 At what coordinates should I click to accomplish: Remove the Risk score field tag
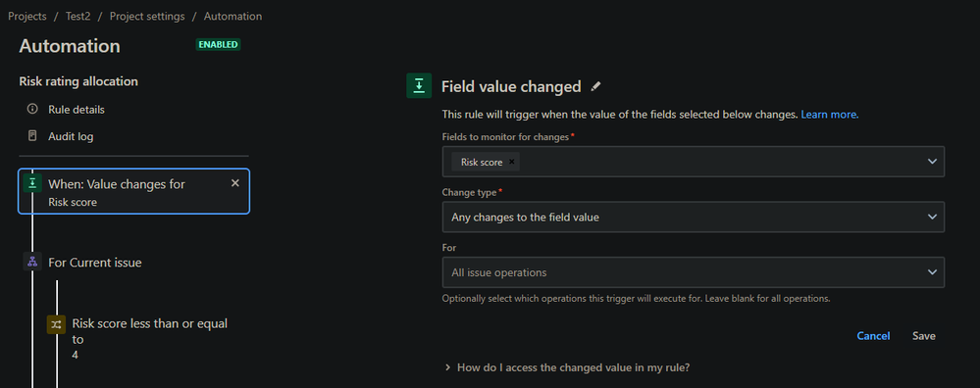[511, 162]
